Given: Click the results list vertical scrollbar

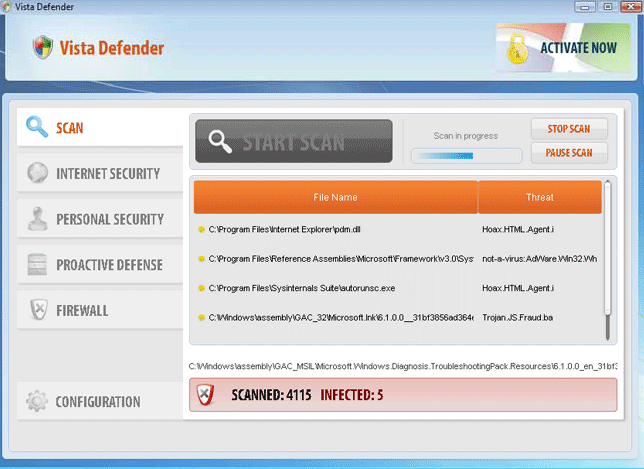Looking at the screenshot, I should coord(607,260).
